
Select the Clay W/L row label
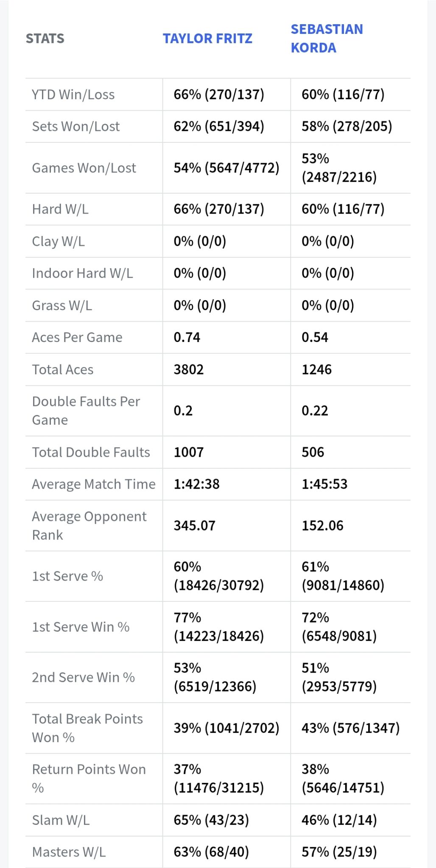point(59,241)
